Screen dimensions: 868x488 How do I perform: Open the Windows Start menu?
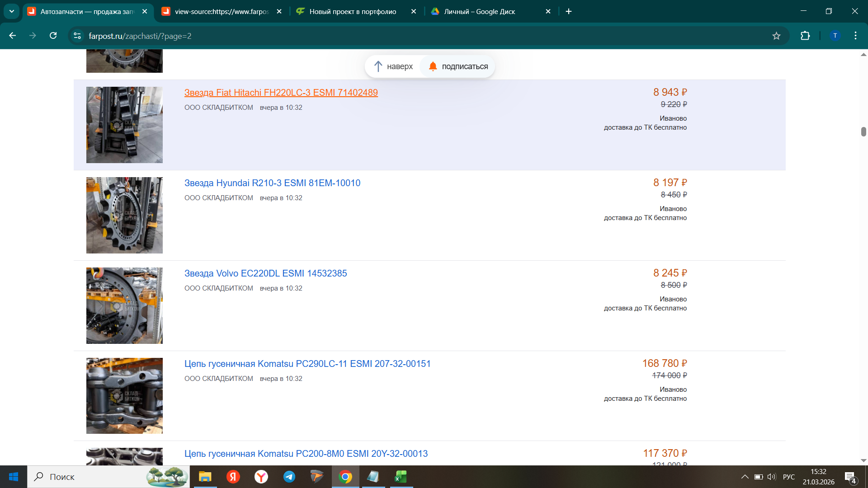pyautogui.click(x=14, y=477)
